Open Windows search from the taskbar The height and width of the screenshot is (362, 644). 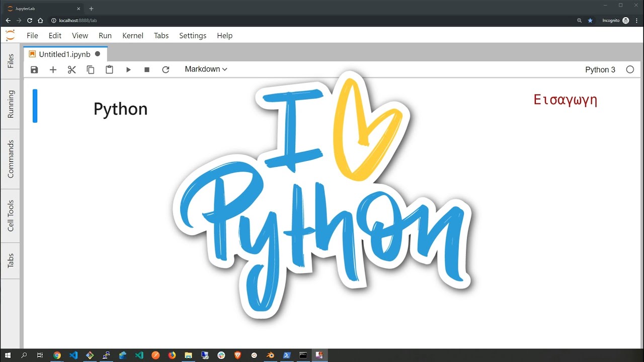[24, 355]
